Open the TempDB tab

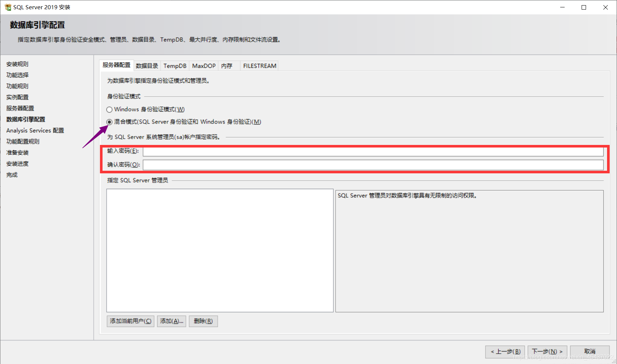175,66
